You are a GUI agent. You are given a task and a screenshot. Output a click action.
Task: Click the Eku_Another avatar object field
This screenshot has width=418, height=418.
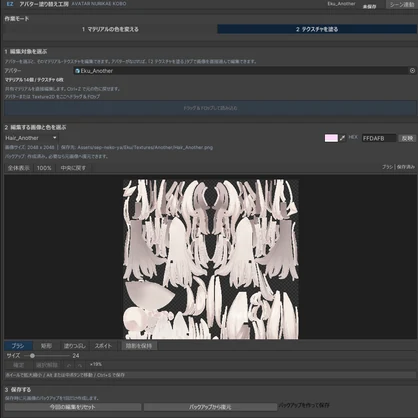point(245,71)
